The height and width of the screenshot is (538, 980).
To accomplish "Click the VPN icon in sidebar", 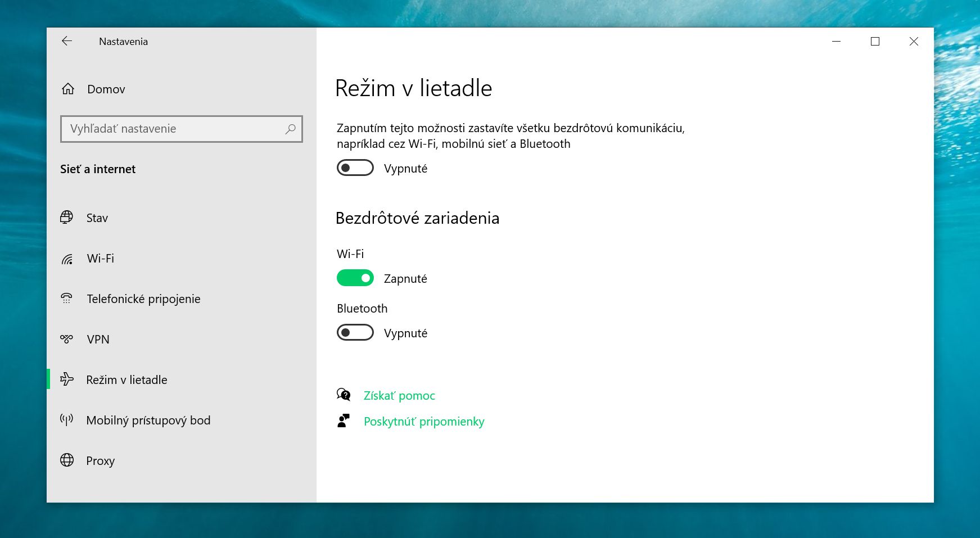I will [66, 339].
